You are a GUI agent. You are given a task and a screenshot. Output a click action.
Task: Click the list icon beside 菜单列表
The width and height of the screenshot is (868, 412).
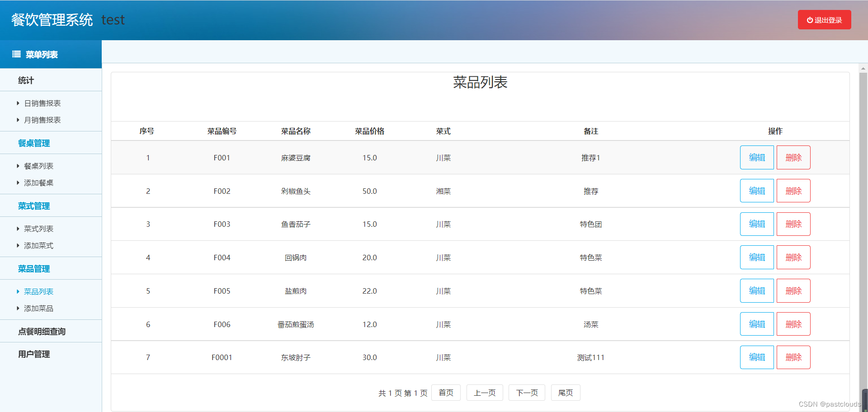pos(16,54)
